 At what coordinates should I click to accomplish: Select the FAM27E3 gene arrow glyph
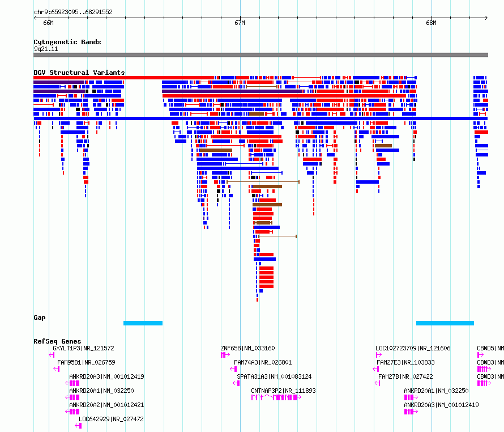pyautogui.click(x=376, y=369)
